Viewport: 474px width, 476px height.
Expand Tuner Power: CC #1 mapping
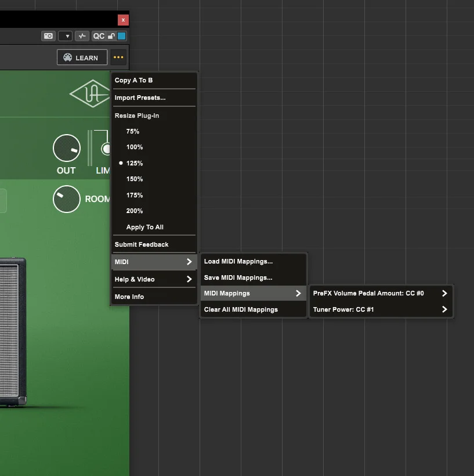(x=381, y=309)
